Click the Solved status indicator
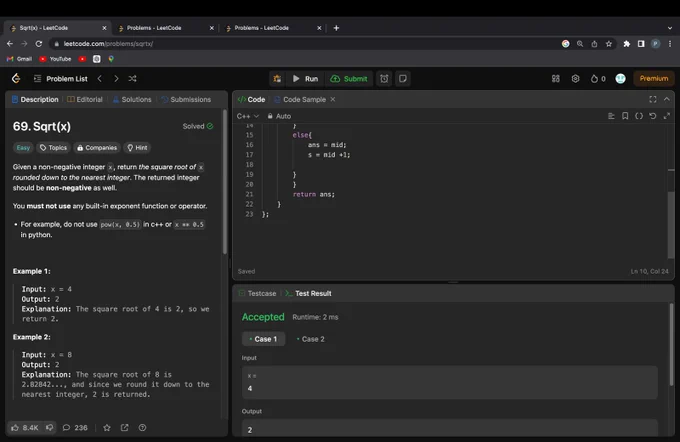 click(x=198, y=126)
